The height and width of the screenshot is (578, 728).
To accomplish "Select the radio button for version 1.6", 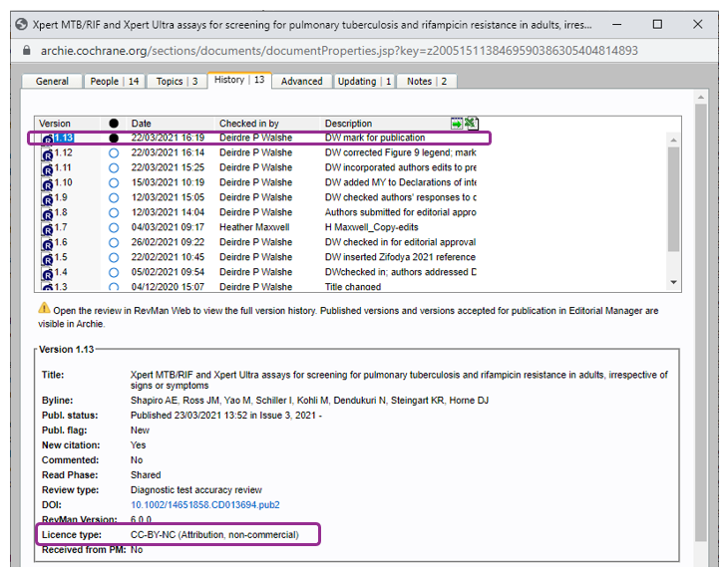I will (x=114, y=243).
